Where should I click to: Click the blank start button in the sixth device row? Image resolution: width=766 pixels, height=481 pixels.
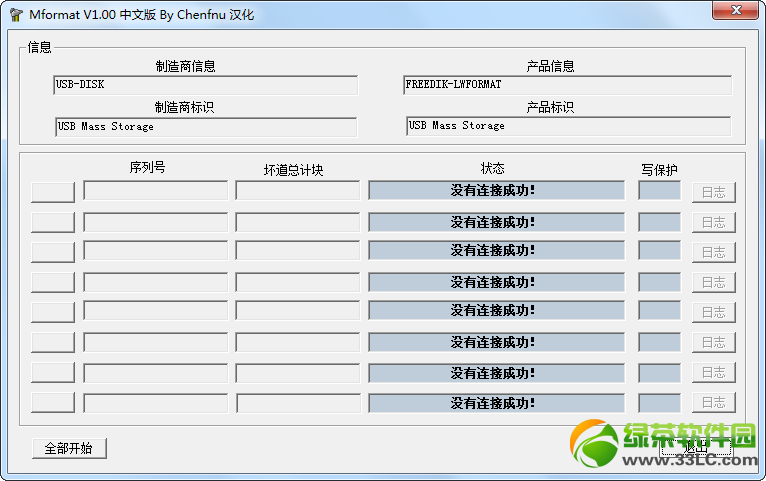click(x=53, y=342)
